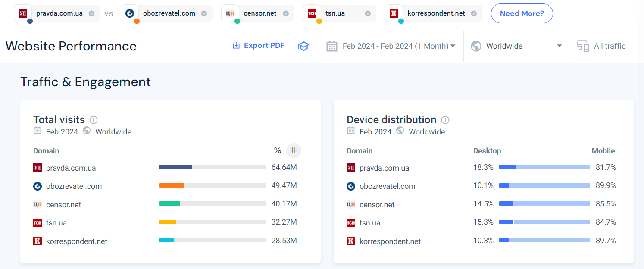Remove obozrevatel.com from the comparison bar

click(204, 13)
